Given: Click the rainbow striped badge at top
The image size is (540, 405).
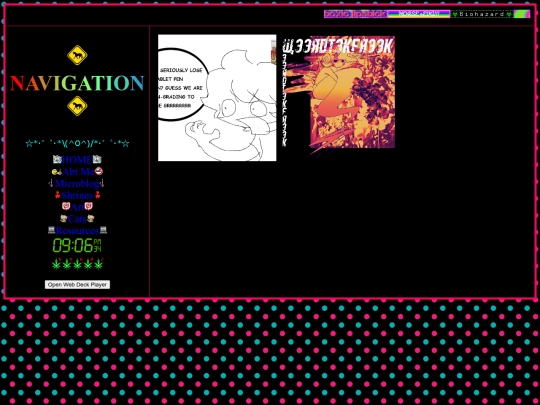Looking at the screenshot, I should point(419,14).
